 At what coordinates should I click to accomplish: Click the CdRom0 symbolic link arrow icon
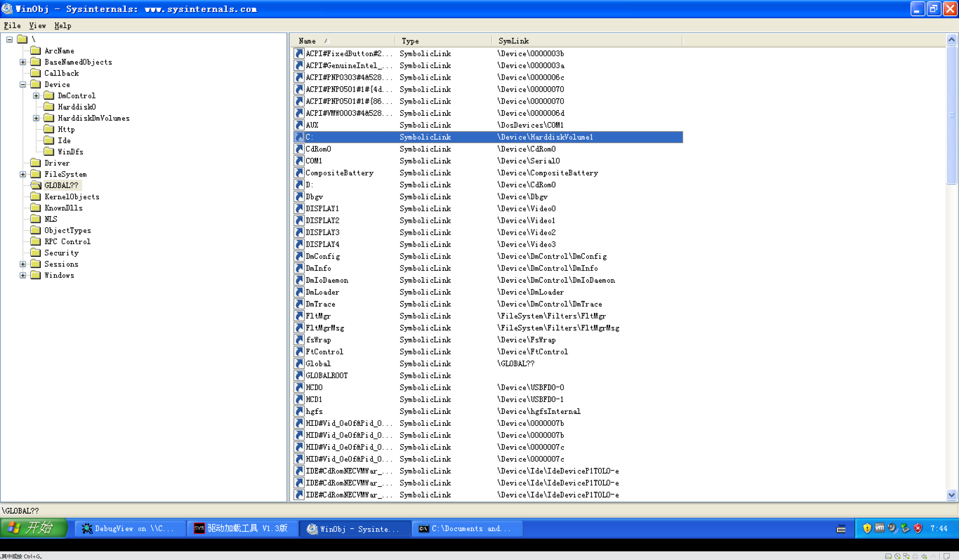point(299,149)
